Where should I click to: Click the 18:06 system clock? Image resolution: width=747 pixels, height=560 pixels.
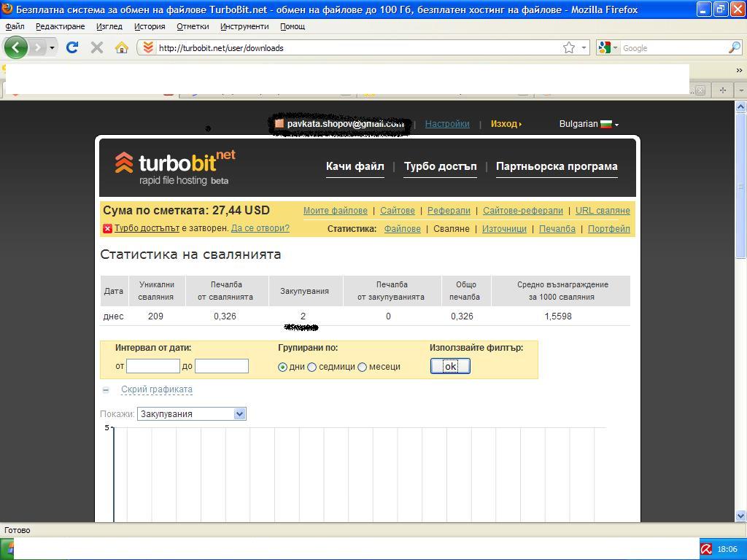727,549
